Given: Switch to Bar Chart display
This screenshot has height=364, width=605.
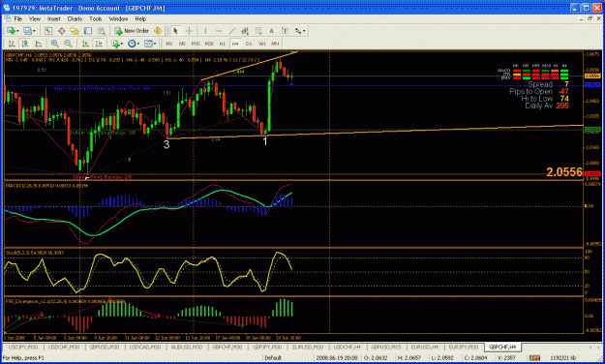Looking at the screenshot, I should [x=12, y=44].
